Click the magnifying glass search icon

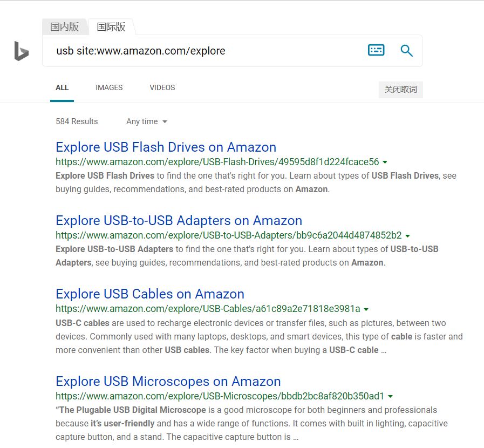click(406, 51)
